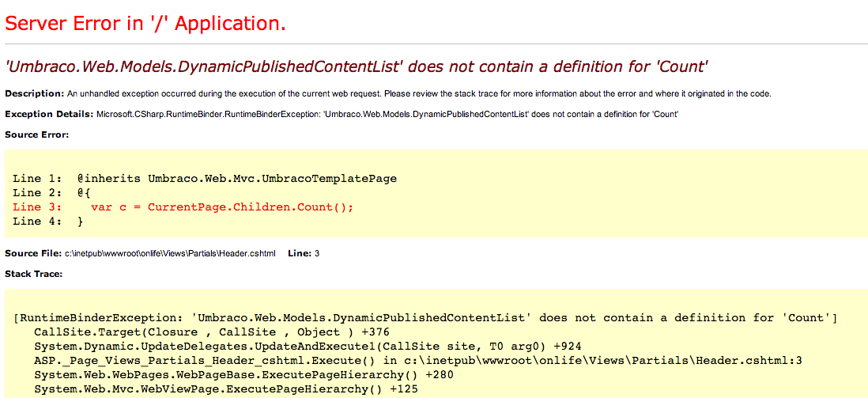Click the source path c:\inetpub\wwwroot\onlife\Views\Partials\Header.cshtml
Screen dimensions: 868x398
pyautogui.click(x=169, y=254)
